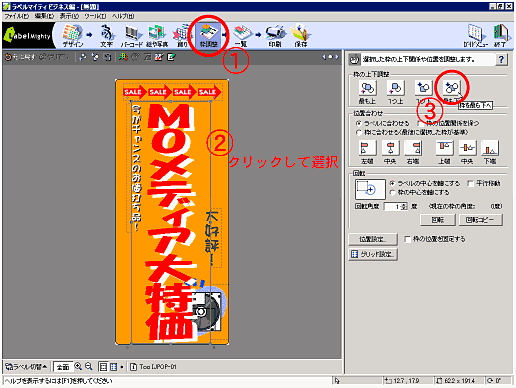
Task: Open the 編集 (Edit) menu
Action: click(x=44, y=16)
